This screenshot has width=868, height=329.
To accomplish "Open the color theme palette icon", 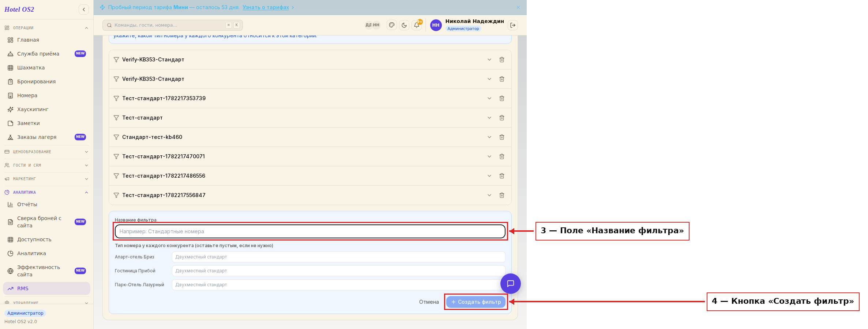I will (x=392, y=25).
